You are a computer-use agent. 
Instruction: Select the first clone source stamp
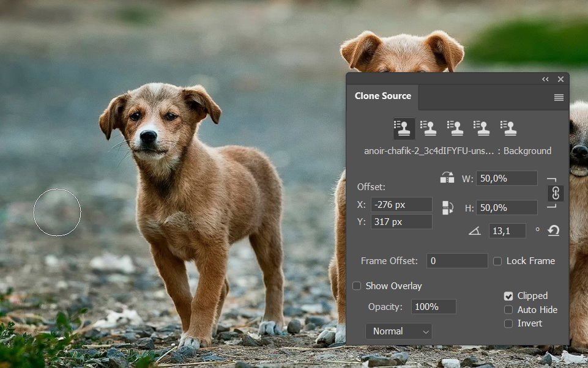pyautogui.click(x=404, y=128)
